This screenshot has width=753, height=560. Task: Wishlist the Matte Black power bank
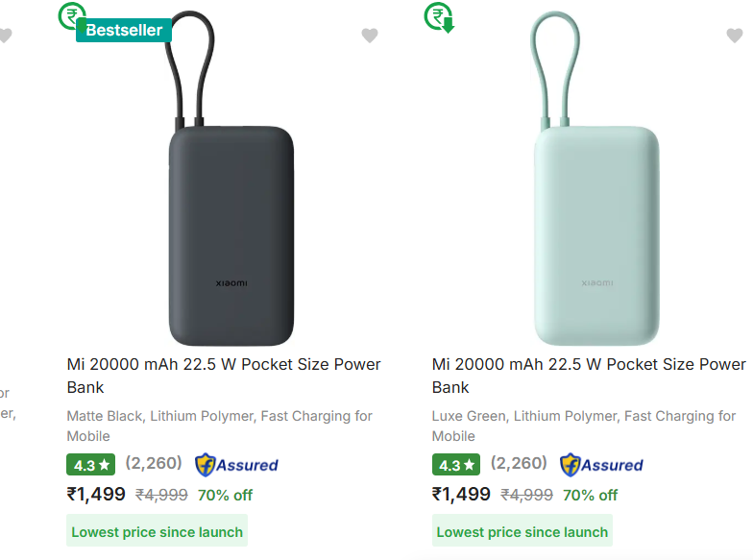pyautogui.click(x=370, y=36)
